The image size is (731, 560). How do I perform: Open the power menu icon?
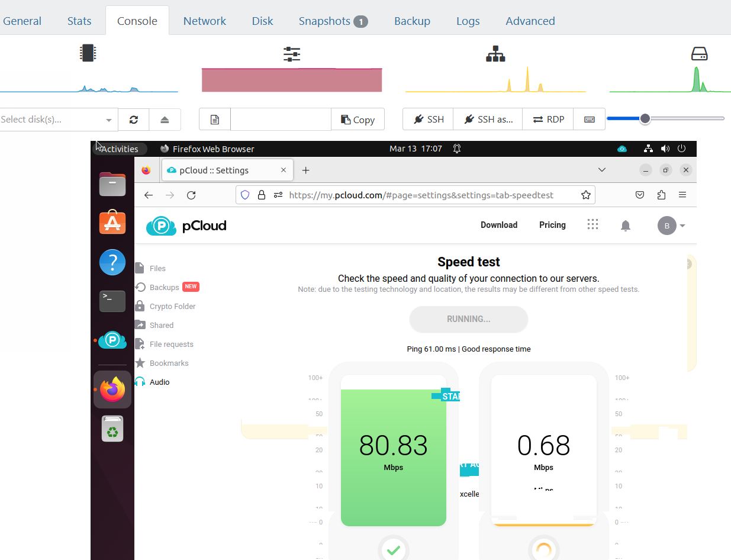coord(681,149)
